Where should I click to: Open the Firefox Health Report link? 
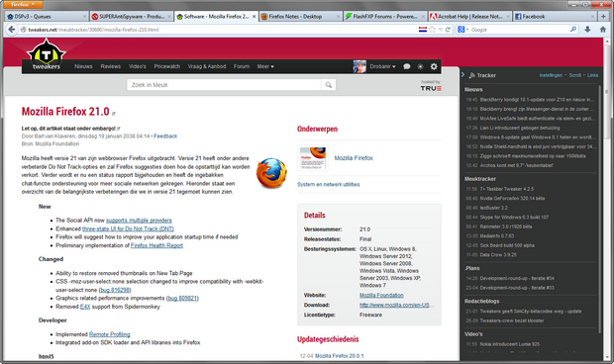[156, 245]
